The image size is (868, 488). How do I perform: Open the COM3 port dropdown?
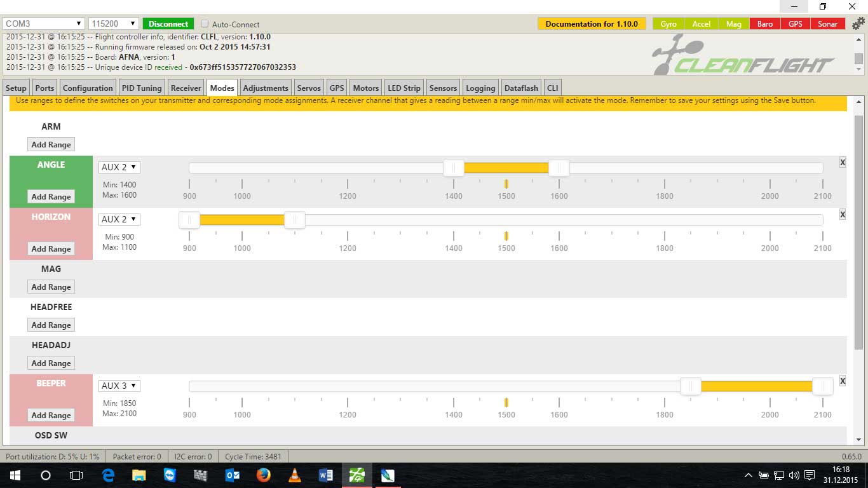tap(44, 24)
